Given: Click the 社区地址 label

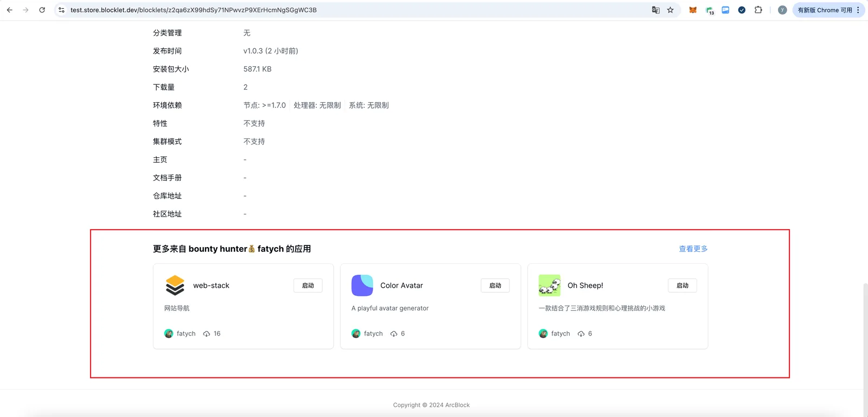Looking at the screenshot, I should coord(167,214).
